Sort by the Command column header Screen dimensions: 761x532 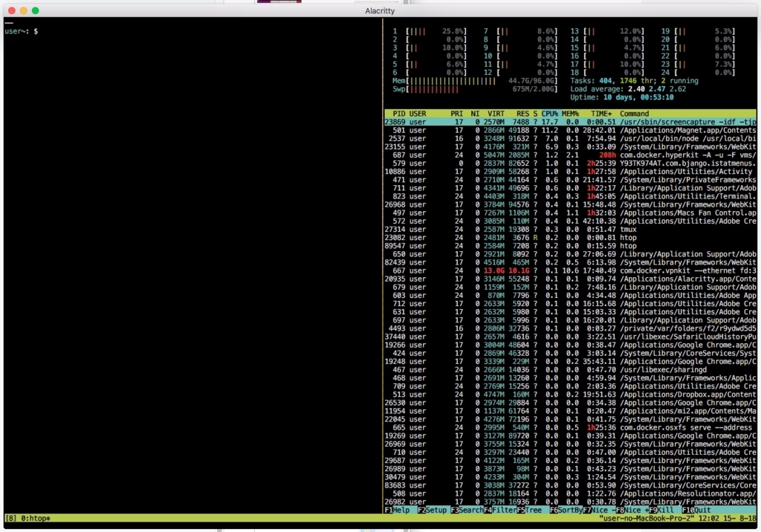[634, 114]
